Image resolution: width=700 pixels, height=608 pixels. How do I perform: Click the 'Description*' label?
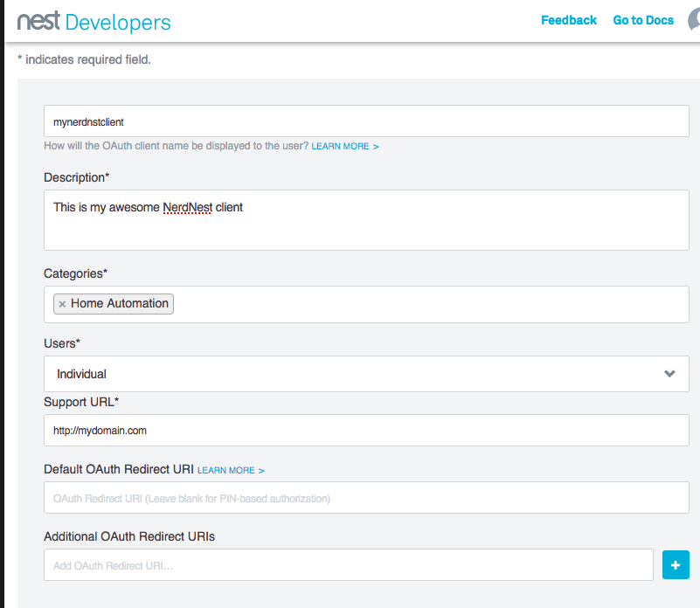click(x=76, y=177)
